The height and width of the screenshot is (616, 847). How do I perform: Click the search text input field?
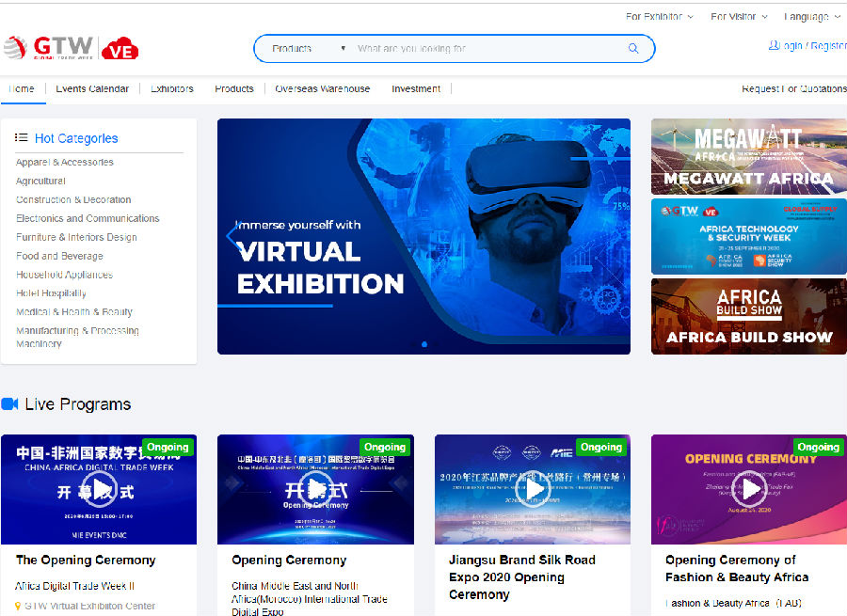(485, 49)
